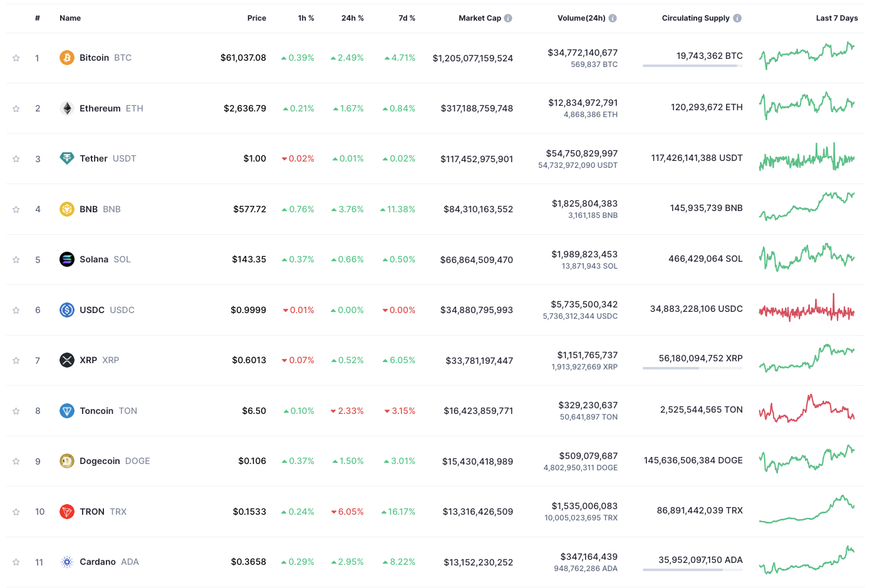Sort by Volume(24h) column header
Viewport: 887px width, 588px height.
tap(581, 18)
